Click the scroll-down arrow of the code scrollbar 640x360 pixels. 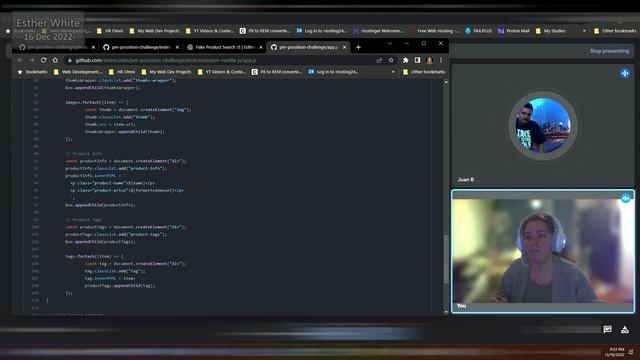click(446, 312)
